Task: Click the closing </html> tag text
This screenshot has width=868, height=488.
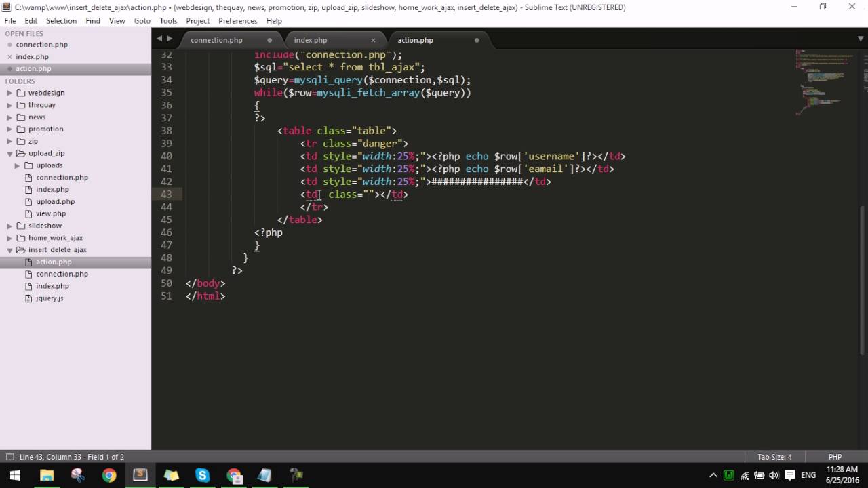Action: [x=205, y=296]
